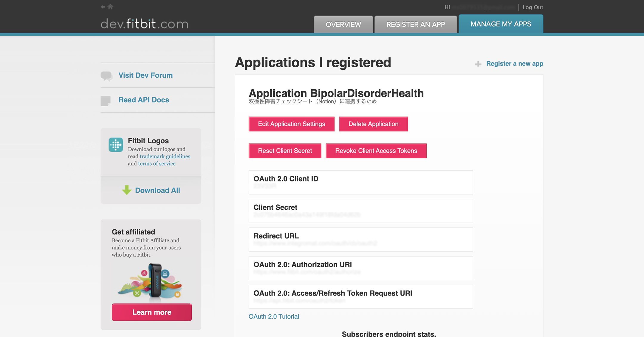Image resolution: width=644 pixels, height=337 pixels.
Task: Open the terms of service link
Action: point(157,164)
